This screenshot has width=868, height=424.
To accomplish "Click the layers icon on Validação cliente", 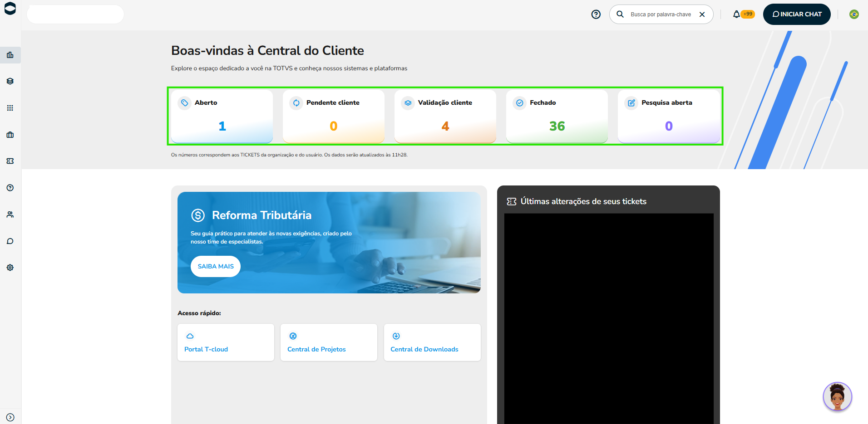I will coord(408,103).
